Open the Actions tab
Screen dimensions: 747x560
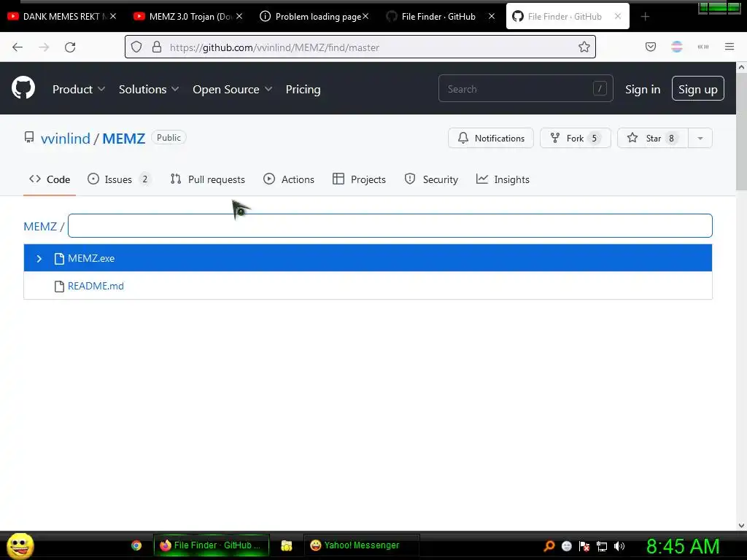[x=289, y=179]
